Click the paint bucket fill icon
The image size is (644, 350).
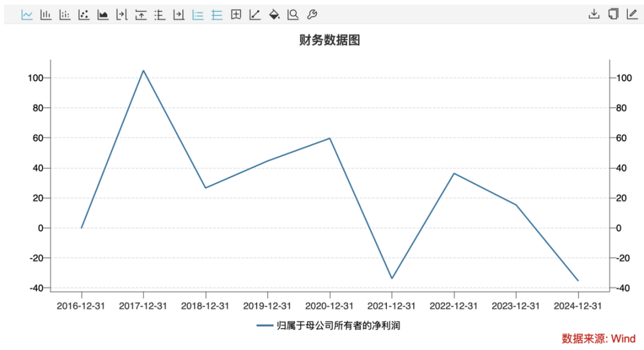[x=274, y=14]
